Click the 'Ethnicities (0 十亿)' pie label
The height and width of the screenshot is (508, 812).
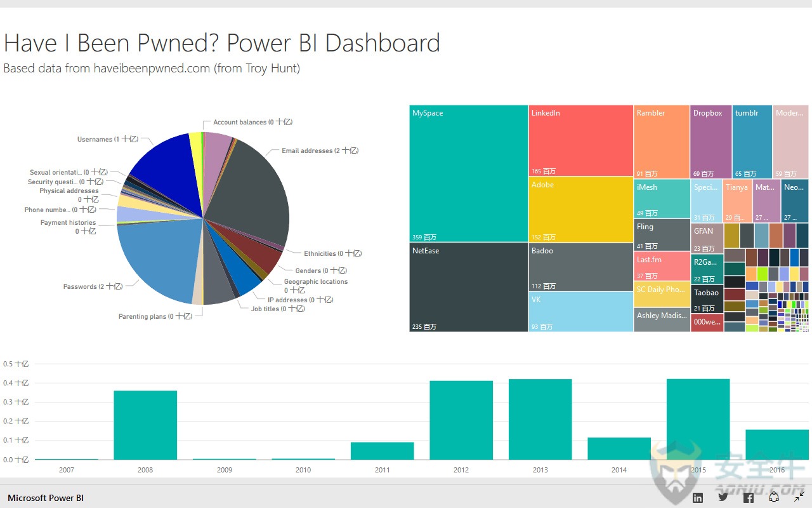click(332, 253)
